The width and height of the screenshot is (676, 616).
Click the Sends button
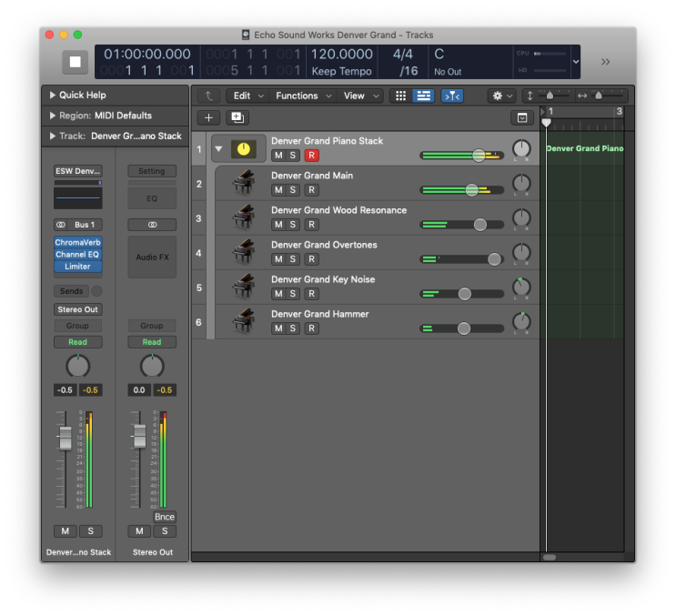coord(72,291)
